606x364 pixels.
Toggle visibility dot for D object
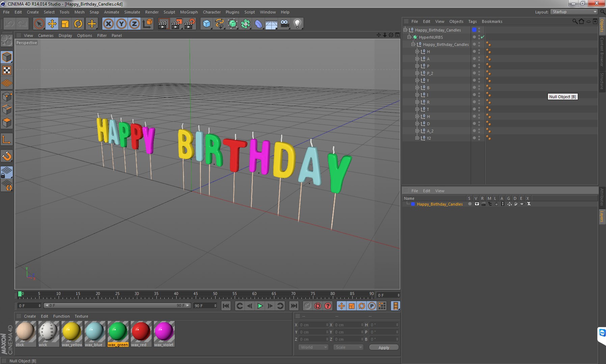[x=474, y=124]
